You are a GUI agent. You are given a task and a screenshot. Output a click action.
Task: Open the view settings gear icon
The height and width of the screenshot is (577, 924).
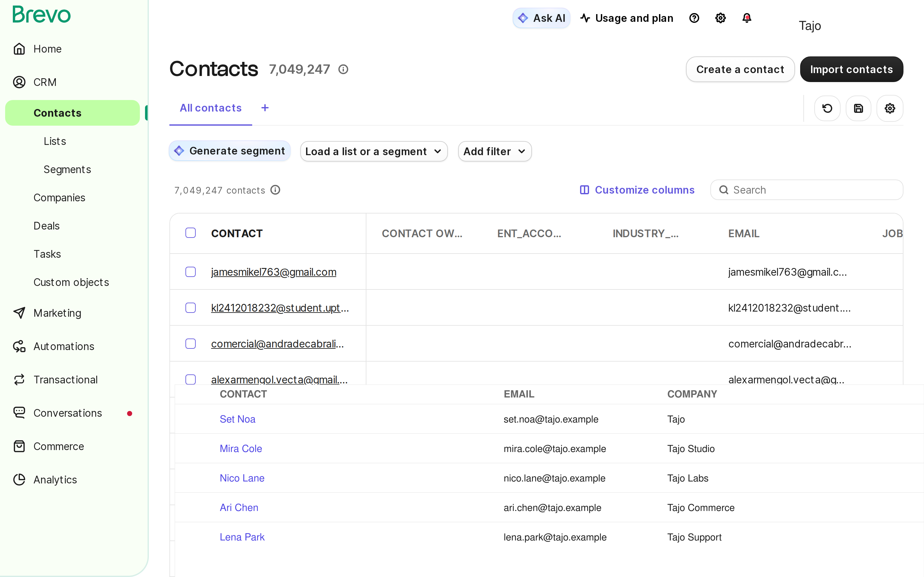[890, 108]
